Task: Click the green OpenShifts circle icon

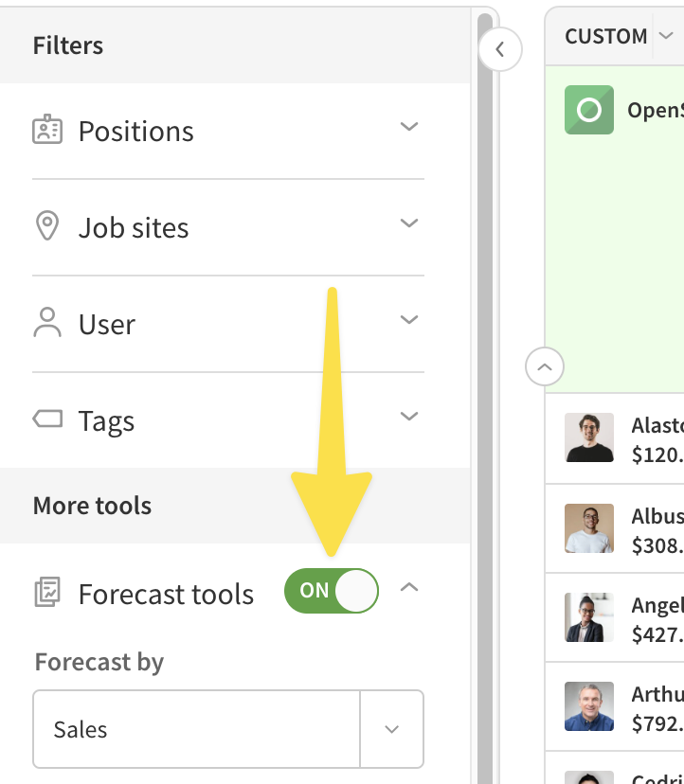Action: [x=589, y=110]
